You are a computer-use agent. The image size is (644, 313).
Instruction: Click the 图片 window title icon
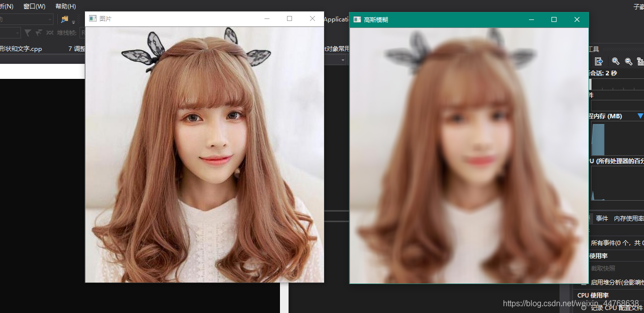click(92, 18)
